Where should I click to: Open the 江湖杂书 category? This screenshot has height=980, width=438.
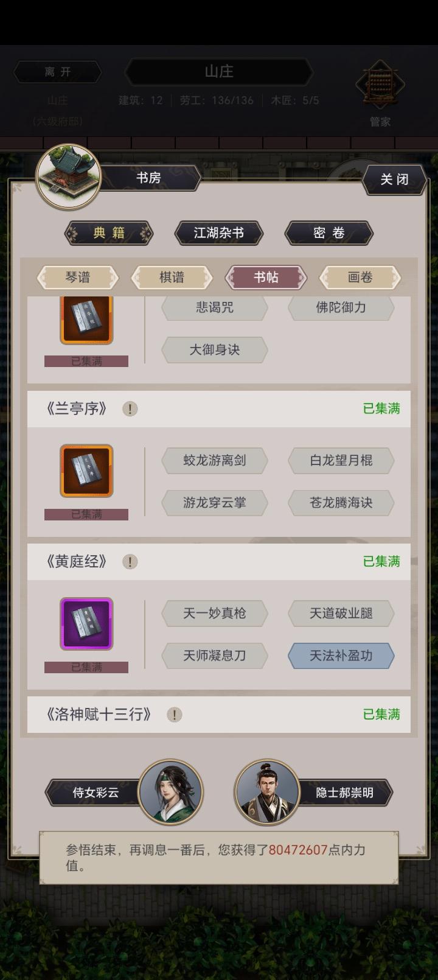click(219, 233)
